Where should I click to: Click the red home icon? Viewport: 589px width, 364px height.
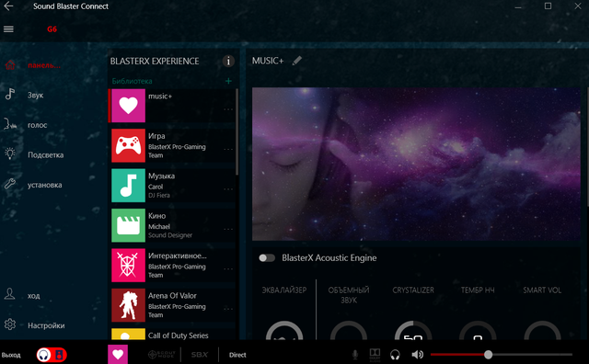click(10, 65)
